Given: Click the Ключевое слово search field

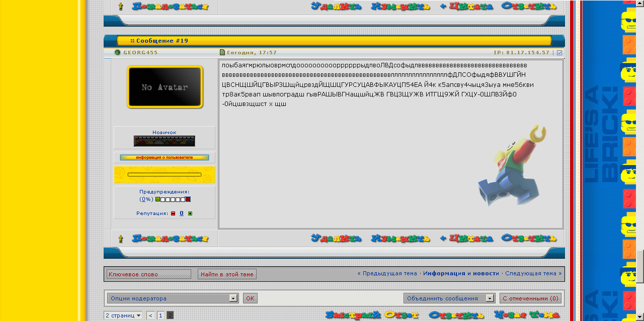Looking at the screenshot, I should [149, 274].
